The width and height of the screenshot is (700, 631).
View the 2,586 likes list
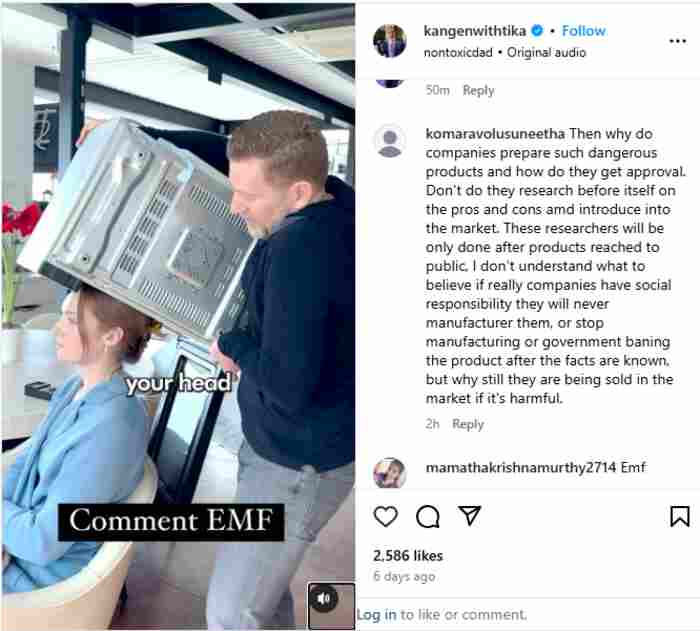[408, 556]
